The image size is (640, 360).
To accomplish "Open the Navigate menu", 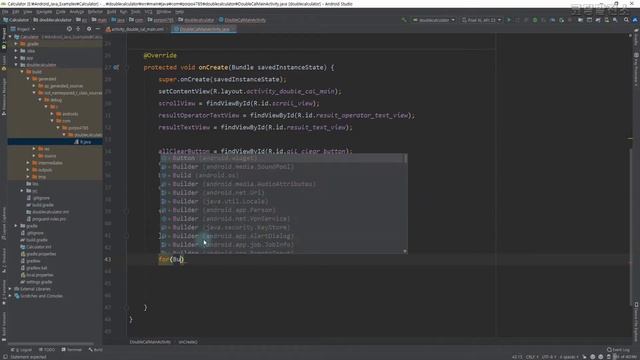I will (44, 12).
